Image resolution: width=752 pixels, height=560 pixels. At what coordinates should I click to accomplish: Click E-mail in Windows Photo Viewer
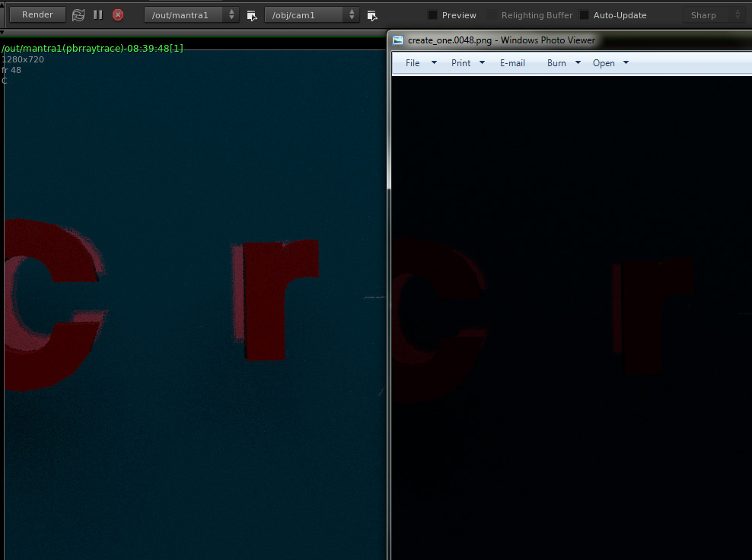(x=512, y=63)
